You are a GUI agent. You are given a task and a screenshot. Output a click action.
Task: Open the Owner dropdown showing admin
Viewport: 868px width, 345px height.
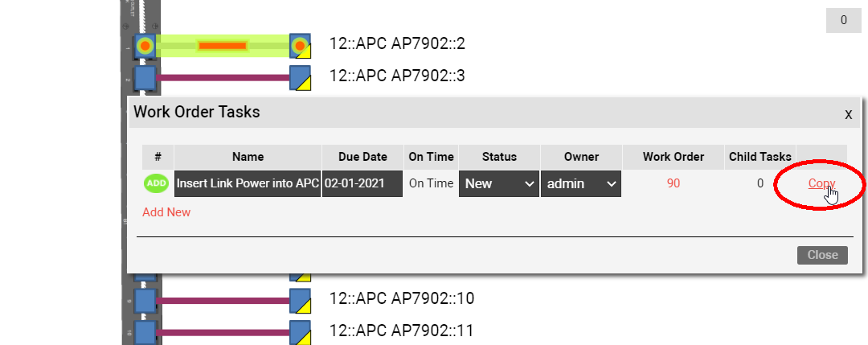click(x=581, y=183)
